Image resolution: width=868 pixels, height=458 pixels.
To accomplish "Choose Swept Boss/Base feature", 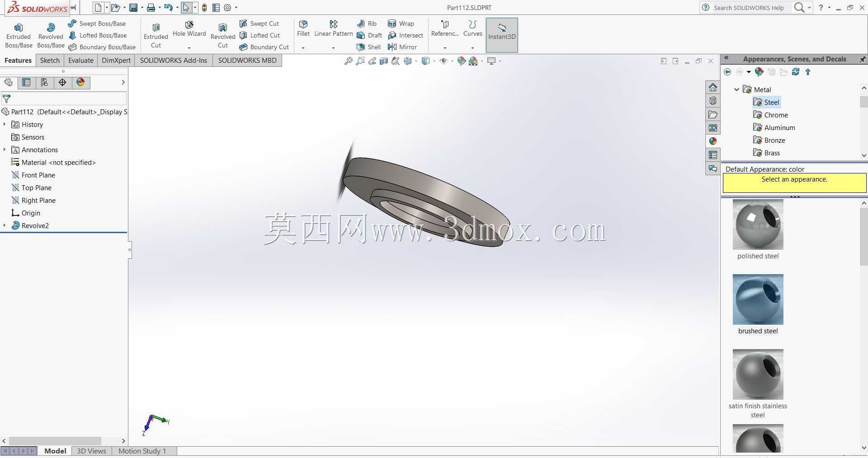I will (x=97, y=23).
